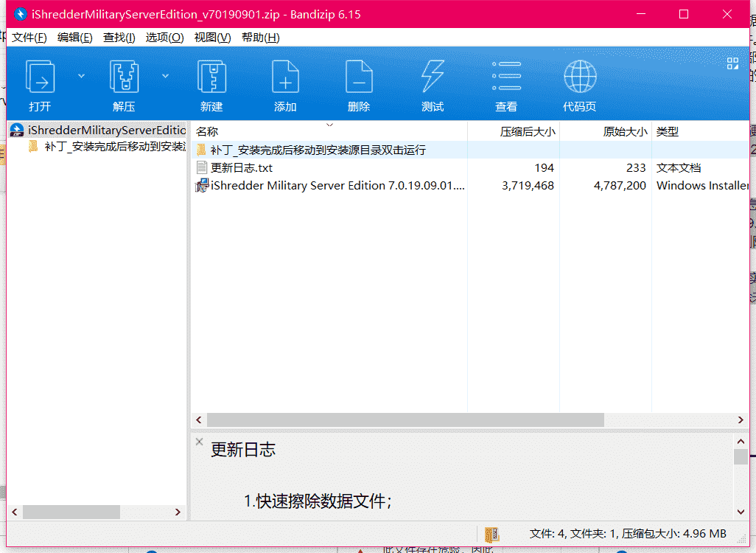The width and height of the screenshot is (756, 553).
Task: Click the New archive (新建) icon
Action: (211, 77)
